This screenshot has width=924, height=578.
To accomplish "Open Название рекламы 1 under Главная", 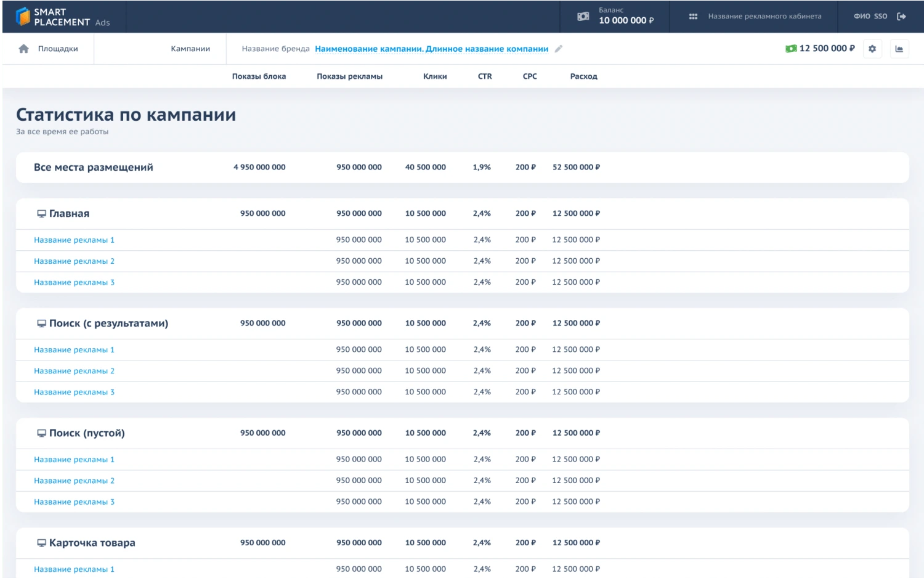I will coord(74,240).
